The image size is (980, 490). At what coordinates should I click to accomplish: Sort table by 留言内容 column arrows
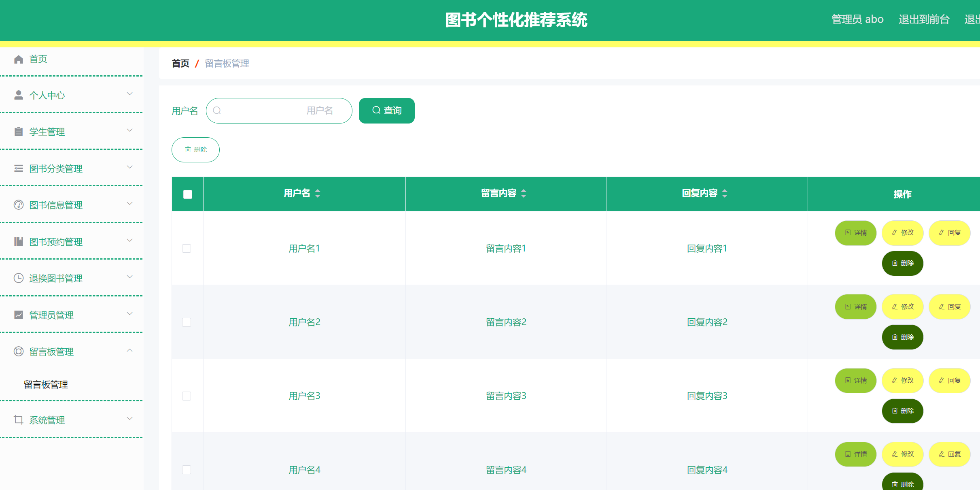(524, 194)
